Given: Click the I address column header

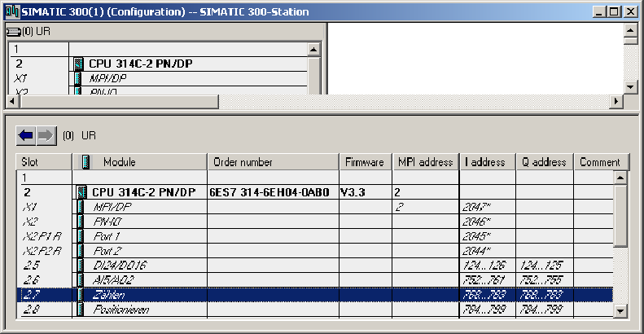Looking at the screenshot, I should click(x=488, y=162).
